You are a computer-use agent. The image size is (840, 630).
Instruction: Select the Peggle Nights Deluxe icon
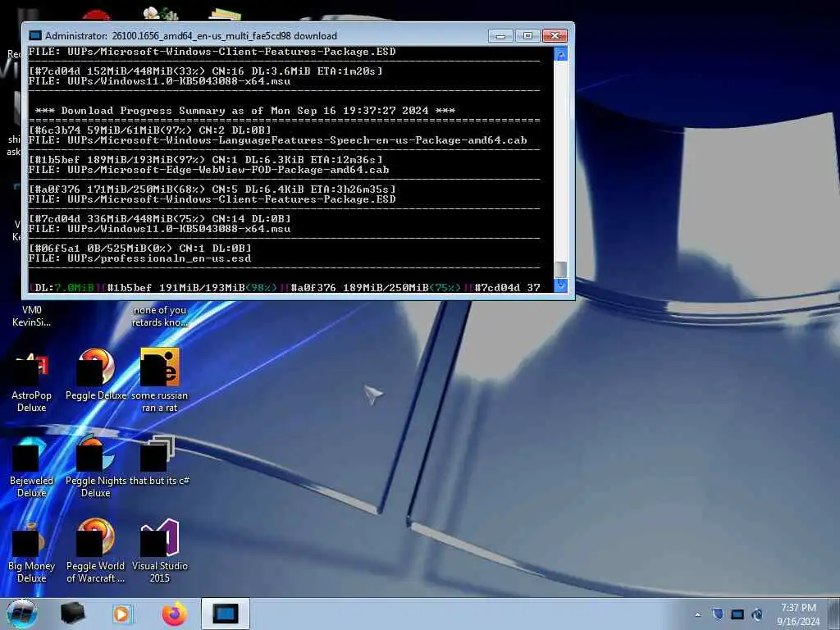pos(95,467)
